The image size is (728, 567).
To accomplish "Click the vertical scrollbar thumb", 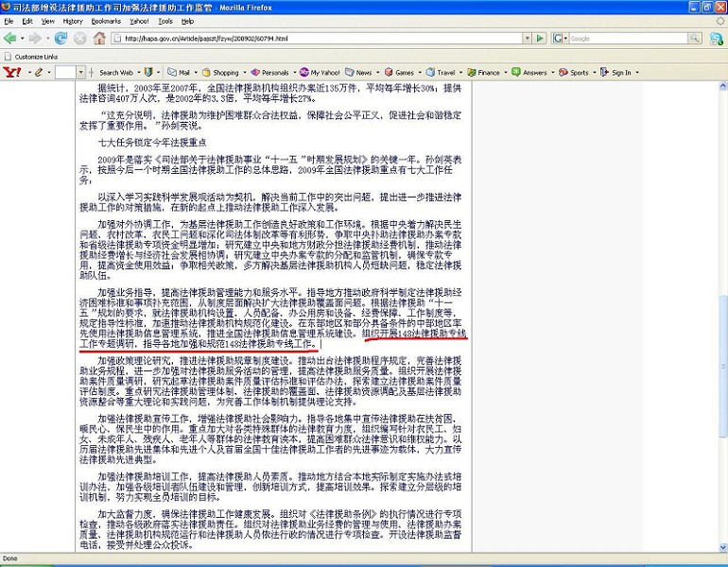I will tap(723, 367).
